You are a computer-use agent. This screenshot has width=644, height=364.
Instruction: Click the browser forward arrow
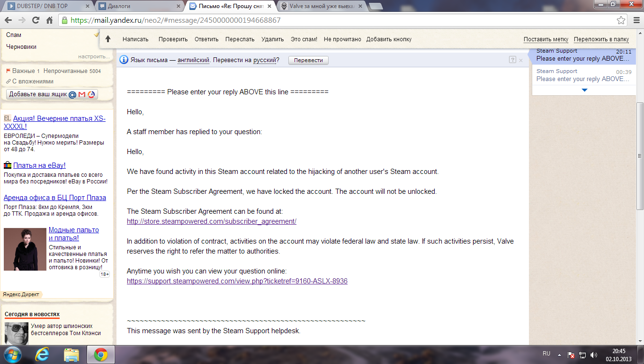22,20
